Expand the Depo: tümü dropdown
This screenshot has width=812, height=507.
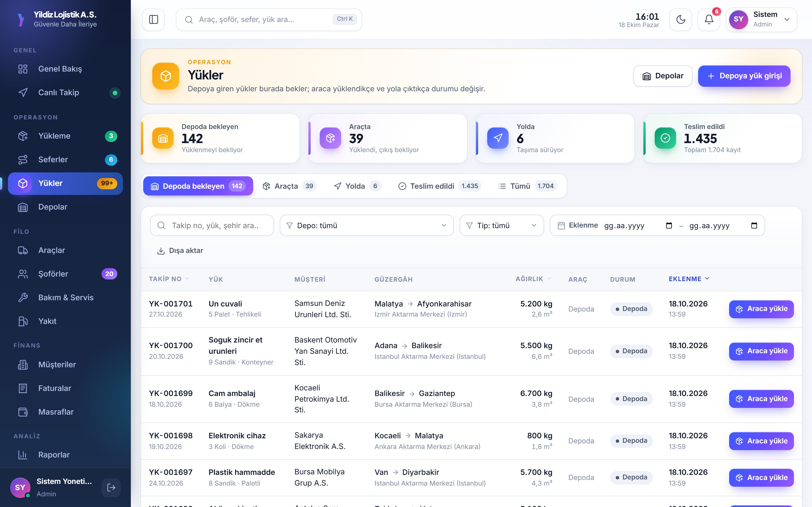coord(367,225)
